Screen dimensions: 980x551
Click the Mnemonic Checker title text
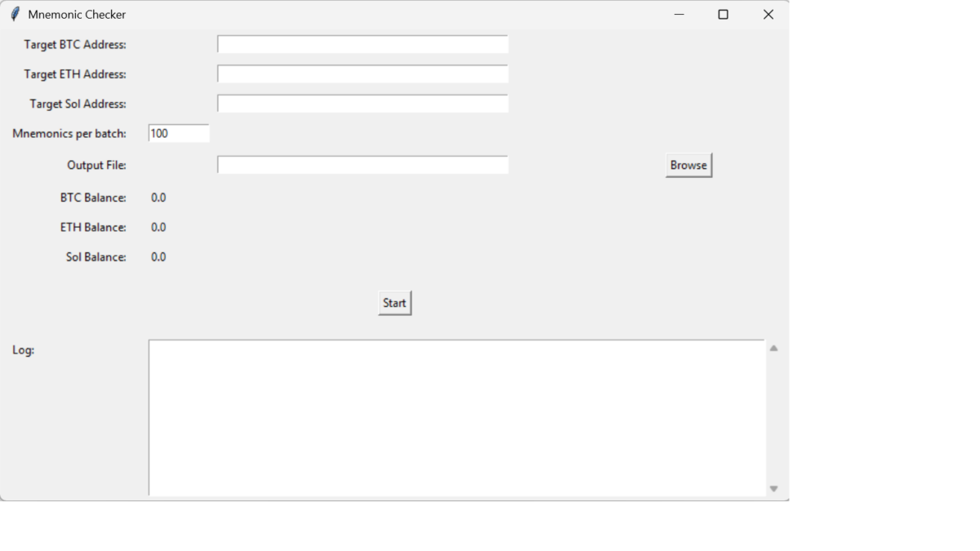[77, 15]
